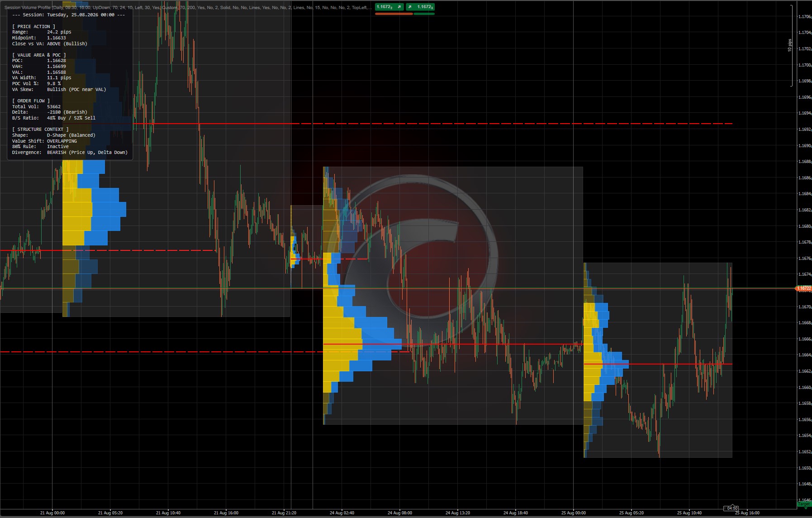Click the POC Vol % 9.8 row
This screenshot has height=518, width=812.
coord(36,84)
